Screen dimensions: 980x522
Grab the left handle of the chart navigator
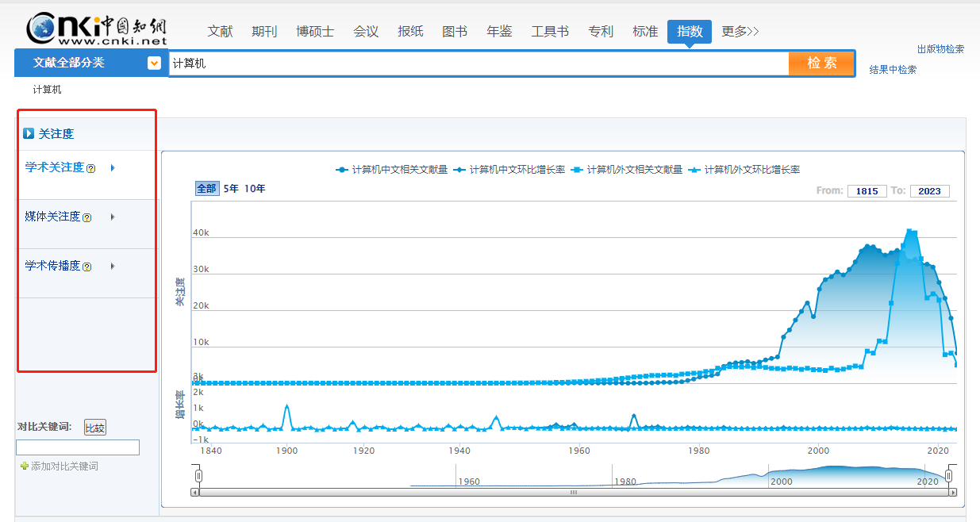pos(199,476)
